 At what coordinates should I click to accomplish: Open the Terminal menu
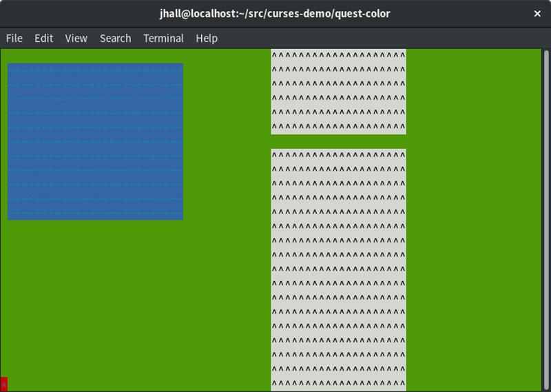(163, 39)
